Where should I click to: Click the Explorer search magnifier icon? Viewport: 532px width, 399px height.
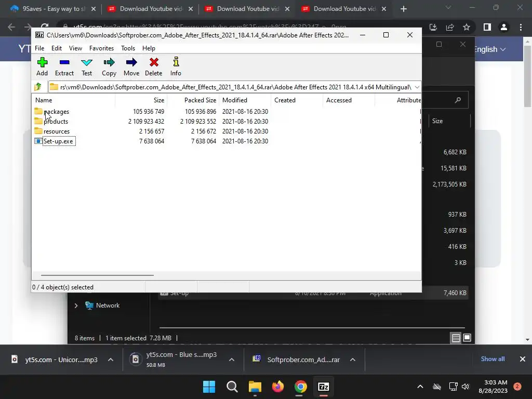click(x=458, y=100)
